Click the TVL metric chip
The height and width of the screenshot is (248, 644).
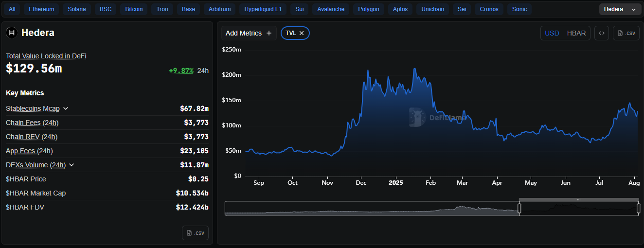[295, 33]
